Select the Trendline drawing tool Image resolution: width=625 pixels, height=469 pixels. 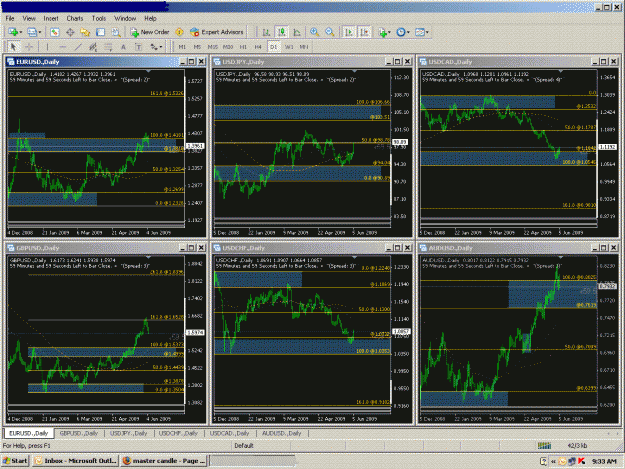tap(78, 47)
